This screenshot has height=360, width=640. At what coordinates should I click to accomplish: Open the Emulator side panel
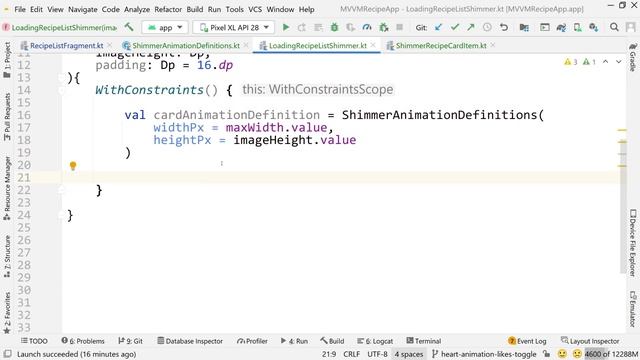[633, 309]
